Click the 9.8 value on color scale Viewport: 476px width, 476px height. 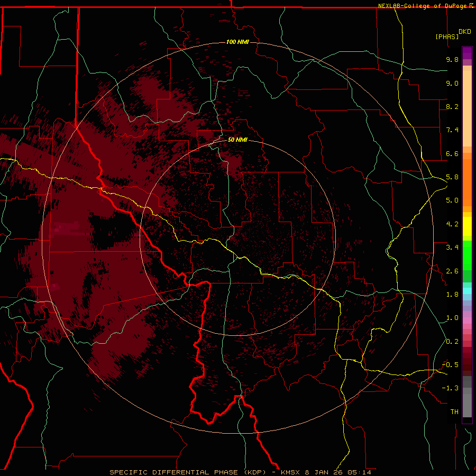click(452, 59)
